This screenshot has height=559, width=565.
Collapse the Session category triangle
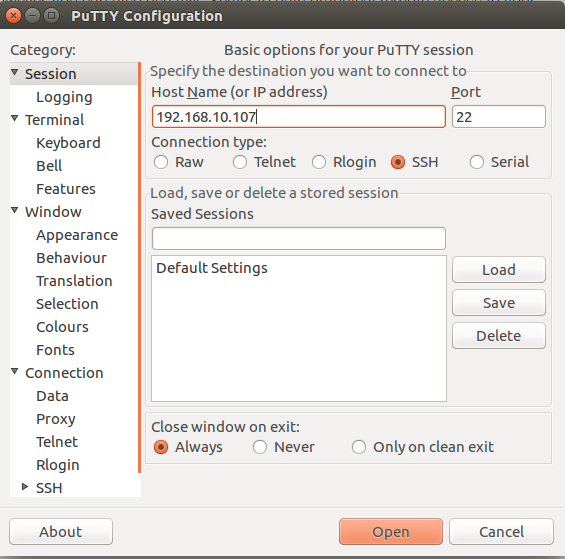[x=14, y=72]
